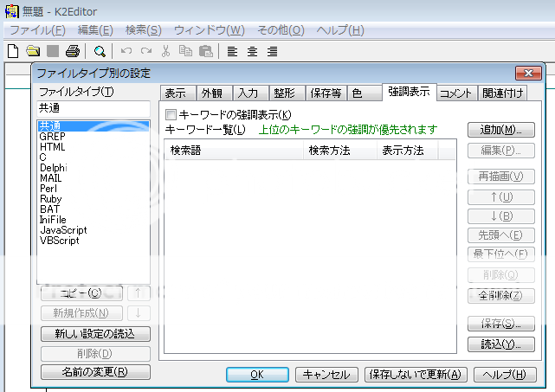Click the 保存(S)... button
This screenshot has height=392, width=555.
[500, 324]
